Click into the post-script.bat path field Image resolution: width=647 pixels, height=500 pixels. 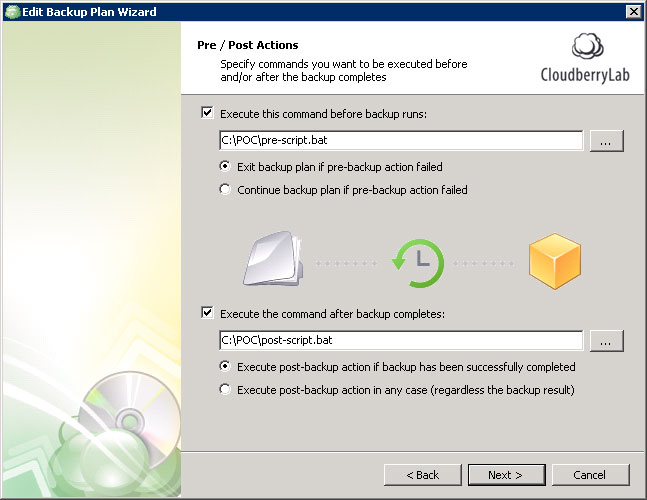(x=400, y=341)
